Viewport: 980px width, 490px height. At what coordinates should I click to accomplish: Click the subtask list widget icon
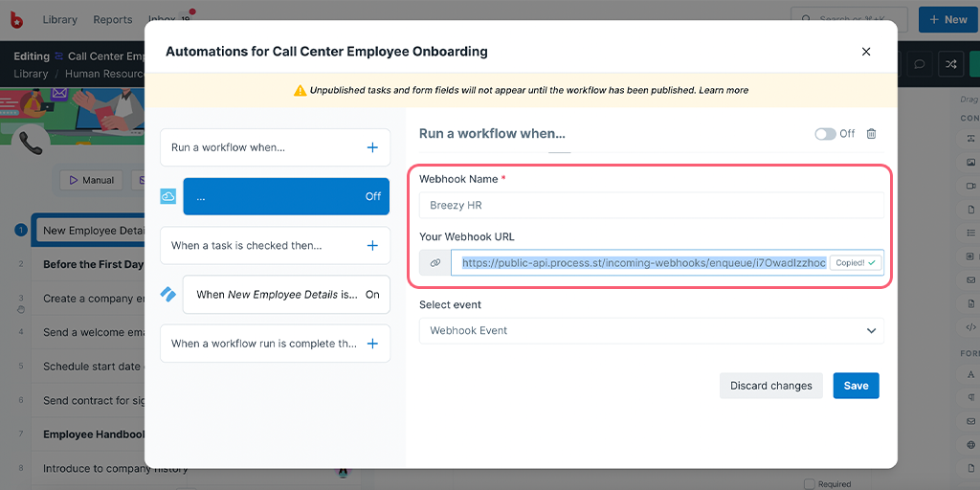point(970,233)
